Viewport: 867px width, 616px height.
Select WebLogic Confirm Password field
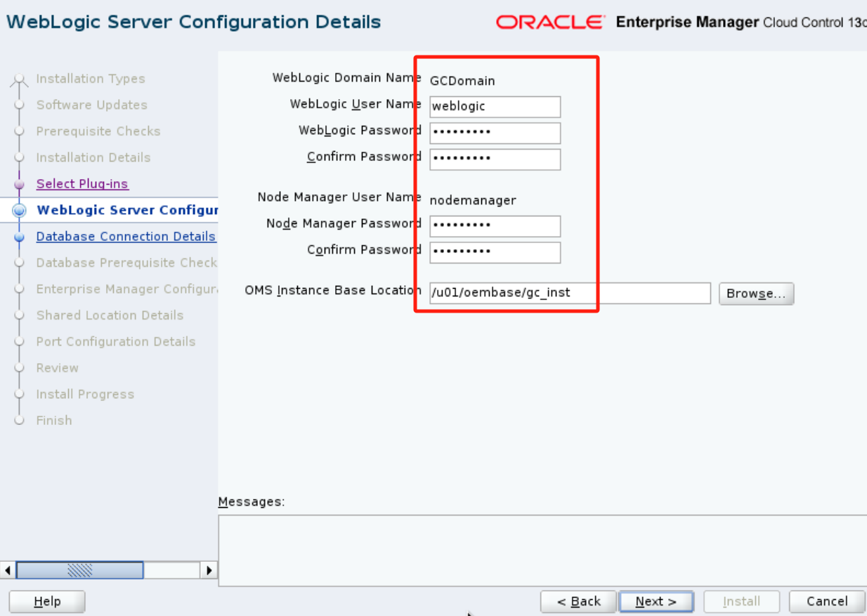pos(495,159)
